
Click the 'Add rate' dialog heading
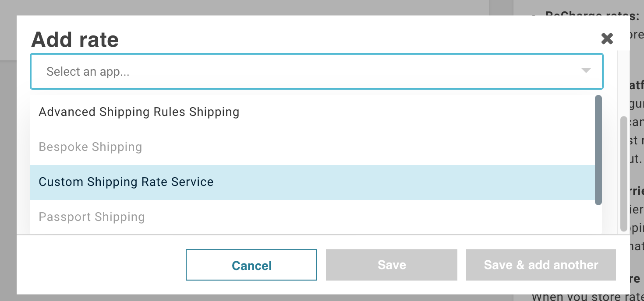point(75,39)
